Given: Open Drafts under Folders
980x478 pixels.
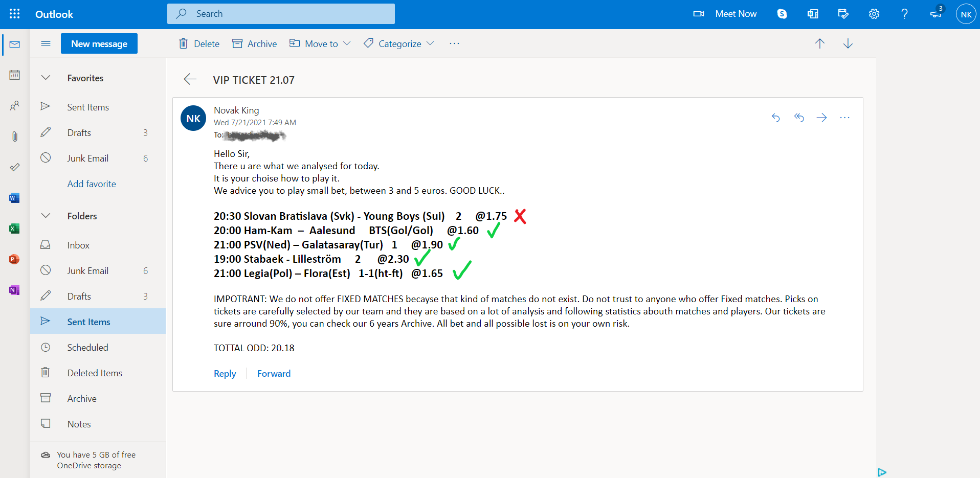Looking at the screenshot, I should coord(98,296).
